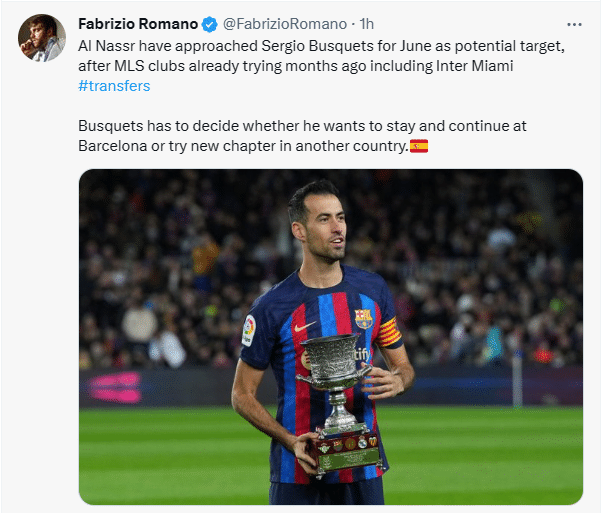
Task: Open Fabrizio Romano's profile avatar
Action: pyautogui.click(x=38, y=37)
